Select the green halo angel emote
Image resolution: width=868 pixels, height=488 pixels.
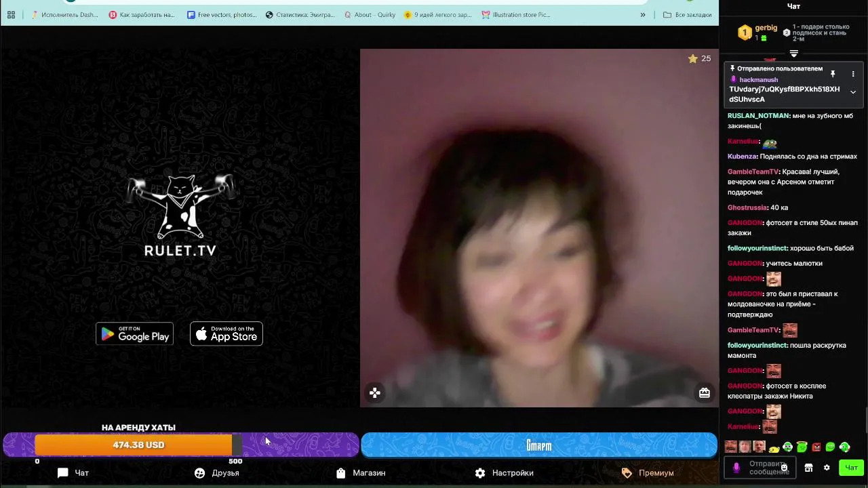pyautogui.click(x=802, y=447)
